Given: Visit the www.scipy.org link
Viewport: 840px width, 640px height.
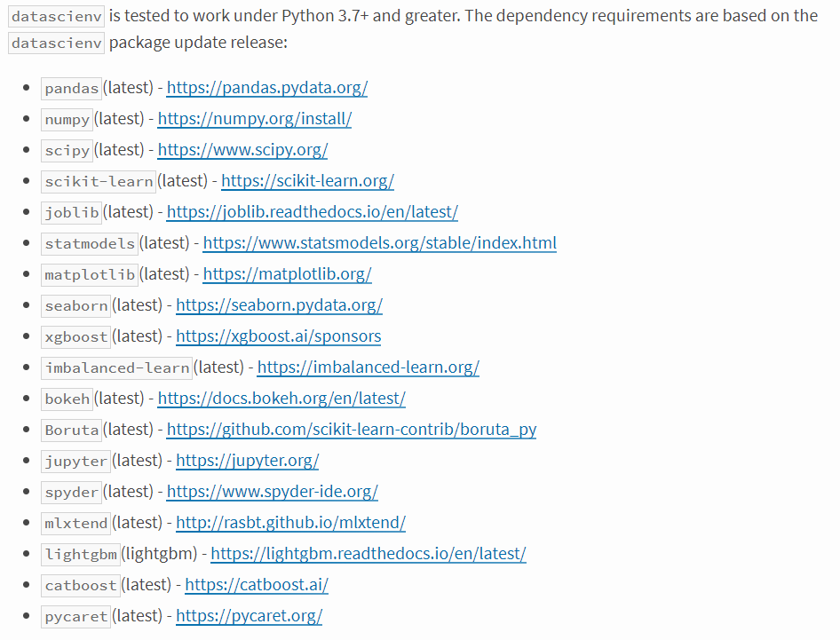Looking at the screenshot, I should click(x=242, y=150).
